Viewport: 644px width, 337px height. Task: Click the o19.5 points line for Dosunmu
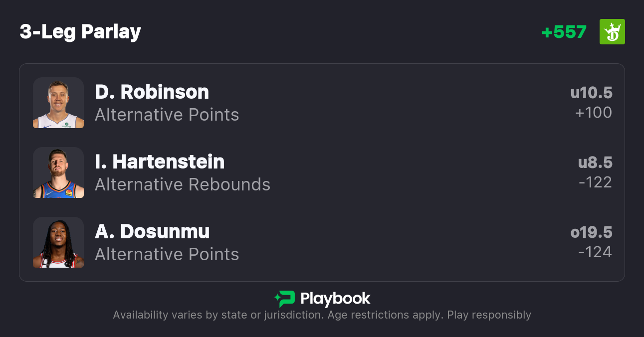click(591, 232)
